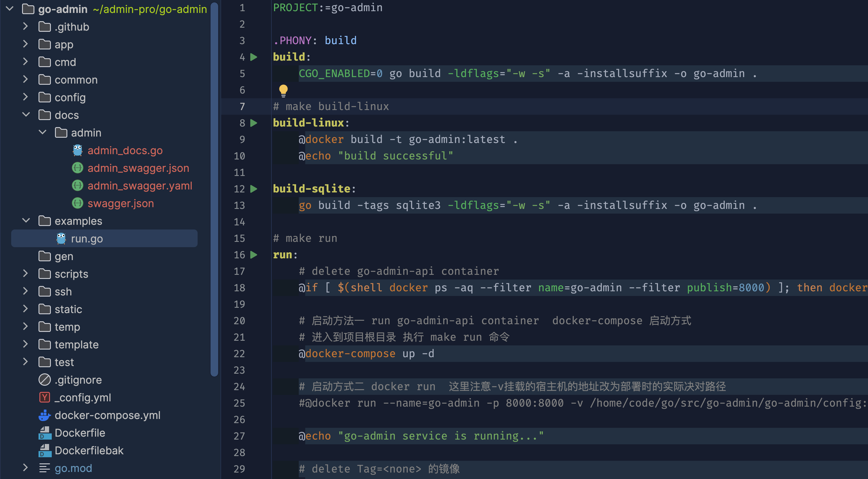Viewport: 868px width, 479px height.
Task: Place cursor on '# make build-linux' comment
Action: [x=331, y=107]
